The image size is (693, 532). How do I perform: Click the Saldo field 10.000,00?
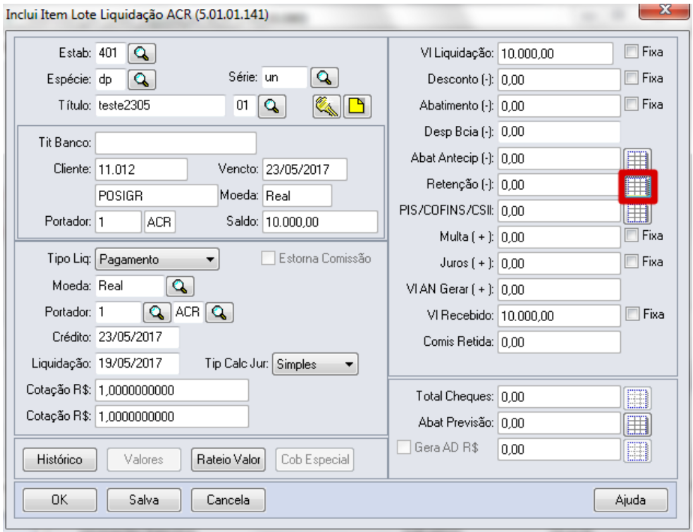tap(320, 222)
